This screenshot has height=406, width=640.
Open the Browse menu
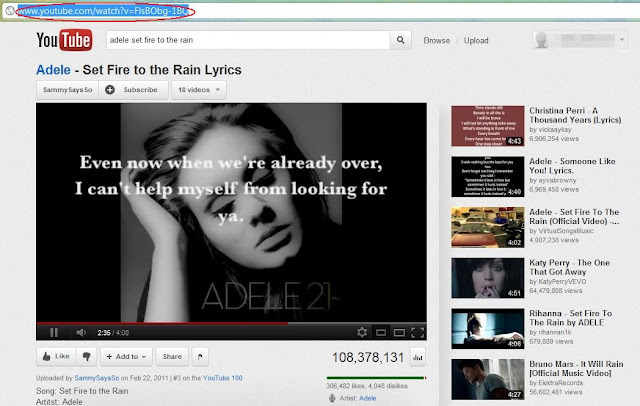pyautogui.click(x=436, y=40)
